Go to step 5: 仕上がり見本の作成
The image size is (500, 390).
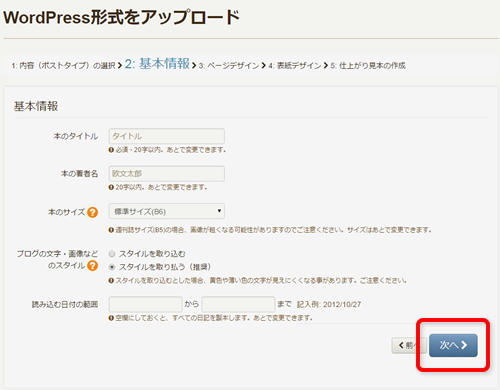[x=368, y=66]
